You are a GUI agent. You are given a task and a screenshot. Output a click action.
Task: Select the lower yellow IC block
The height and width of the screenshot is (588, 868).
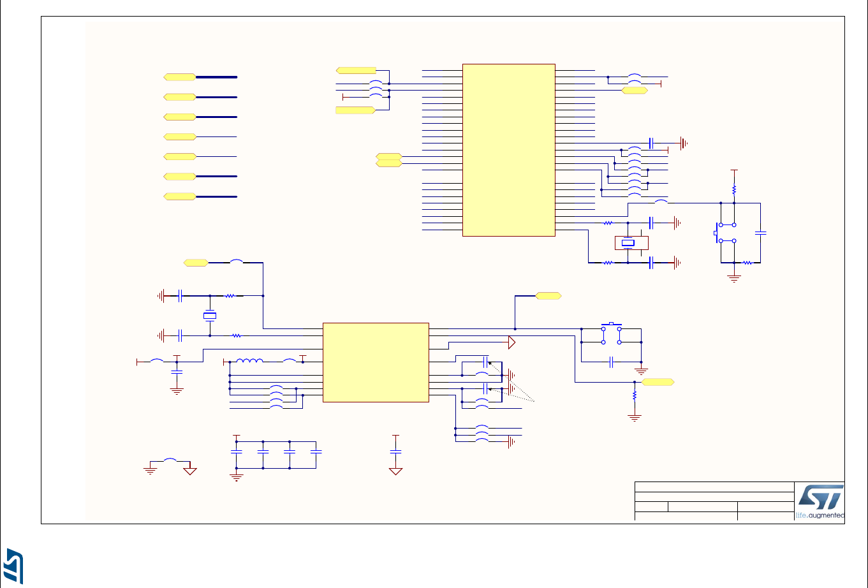coord(376,362)
